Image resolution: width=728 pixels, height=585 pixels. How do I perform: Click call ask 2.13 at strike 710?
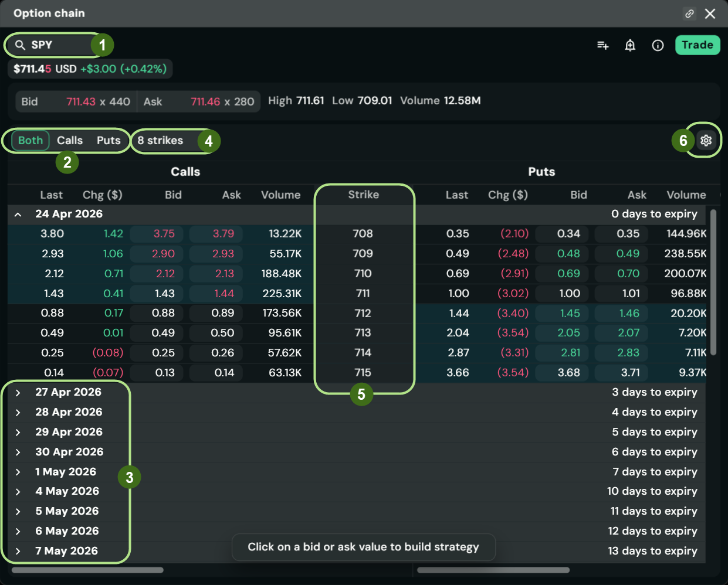216,274
